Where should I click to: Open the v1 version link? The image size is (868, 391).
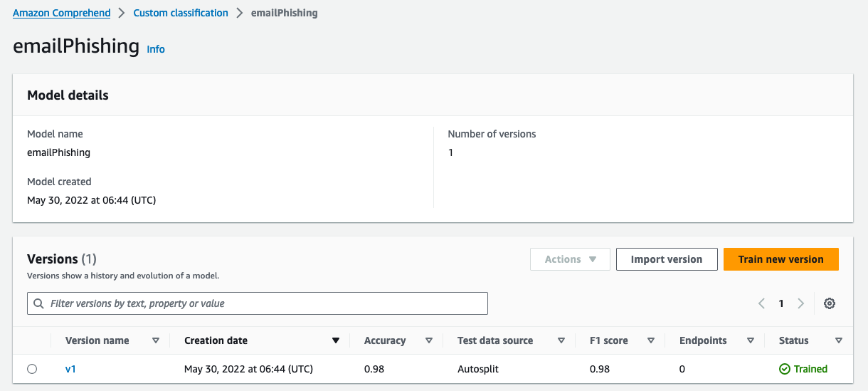[70, 369]
